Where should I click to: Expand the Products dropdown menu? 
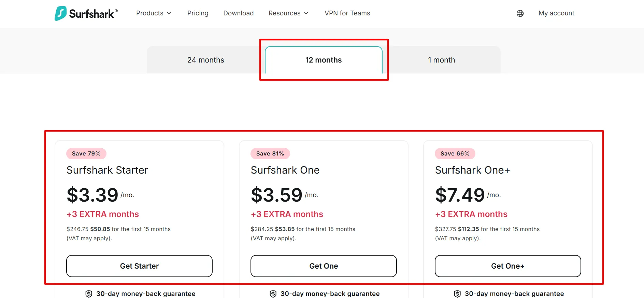pos(154,13)
